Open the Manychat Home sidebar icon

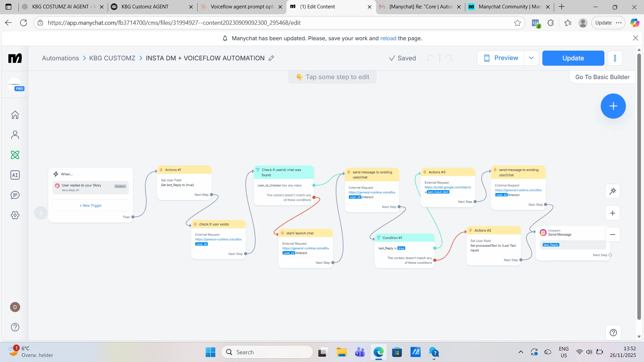[15, 115]
